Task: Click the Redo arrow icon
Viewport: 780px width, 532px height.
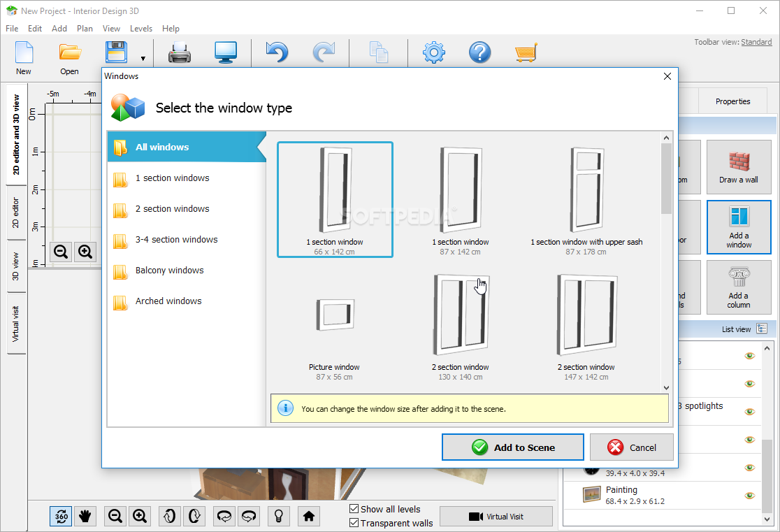Action: pos(324,52)
